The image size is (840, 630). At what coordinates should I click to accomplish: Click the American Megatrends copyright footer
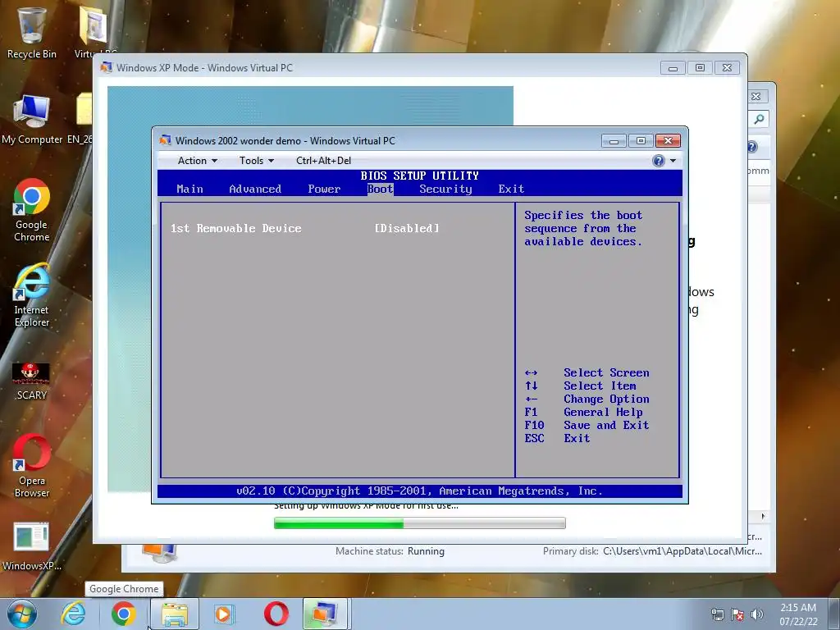[x=419, y=491]
